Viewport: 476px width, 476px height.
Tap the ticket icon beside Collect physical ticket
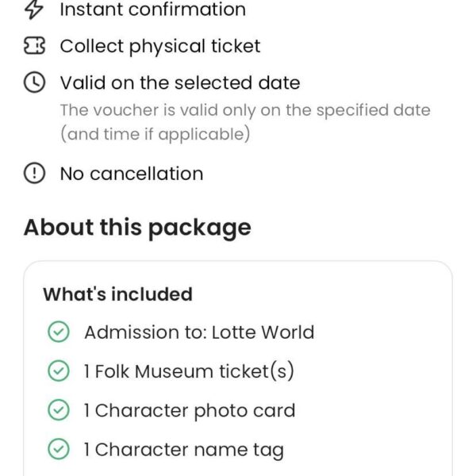point(34,47)
